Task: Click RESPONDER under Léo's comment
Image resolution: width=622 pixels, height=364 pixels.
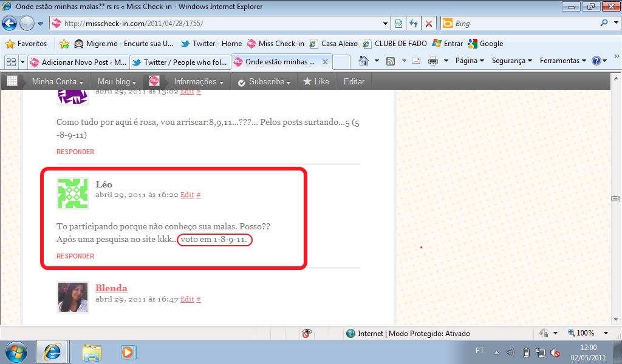Action: [x=75, y=256]
